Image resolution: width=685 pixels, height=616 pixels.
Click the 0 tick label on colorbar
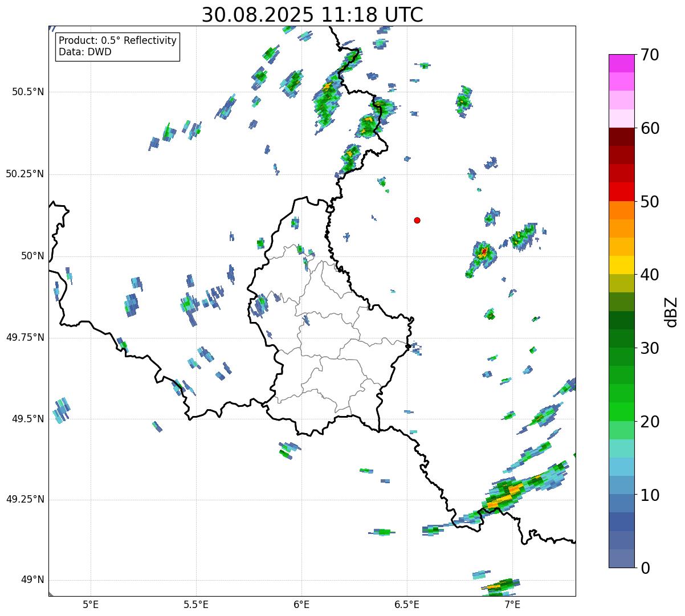click(x=645, y=568)
